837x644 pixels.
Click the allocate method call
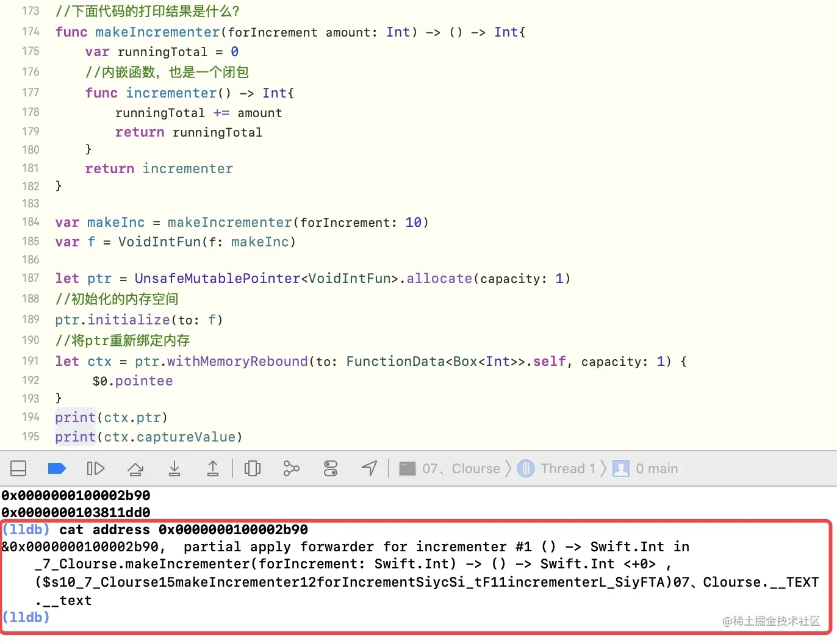point(439,279)
